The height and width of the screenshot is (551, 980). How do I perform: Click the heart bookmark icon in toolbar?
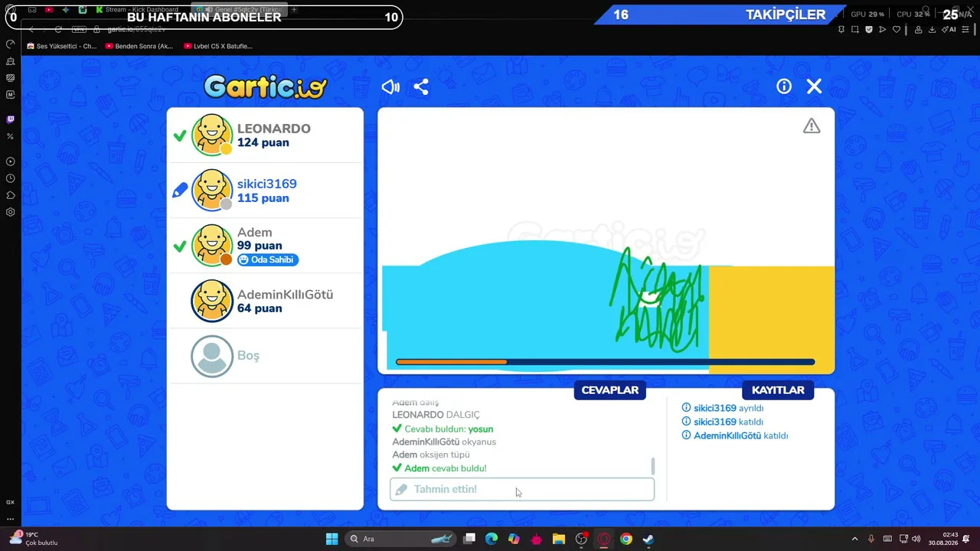pos(897,29)
